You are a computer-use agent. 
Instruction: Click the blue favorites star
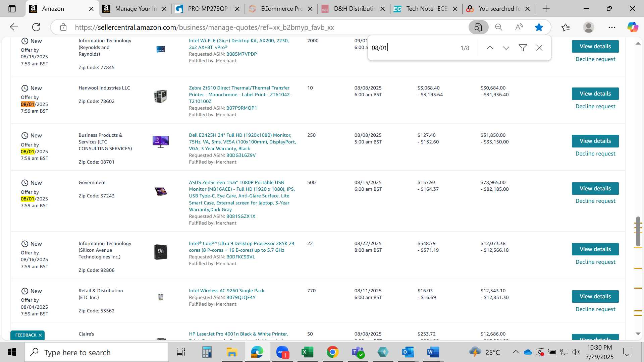point(539,27)
